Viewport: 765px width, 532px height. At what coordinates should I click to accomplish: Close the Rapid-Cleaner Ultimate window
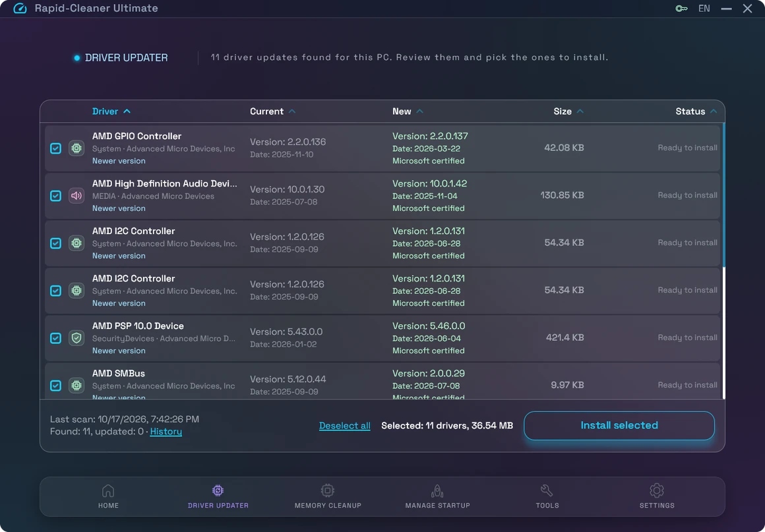point(747,9)
